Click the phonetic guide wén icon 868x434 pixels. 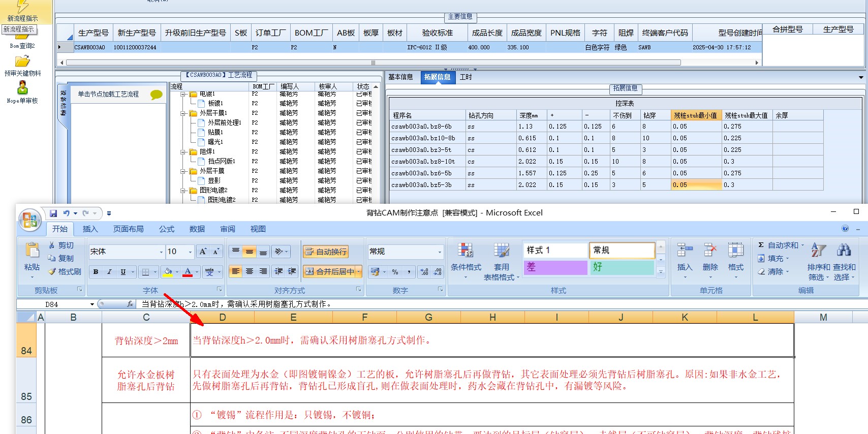[209, 272]
